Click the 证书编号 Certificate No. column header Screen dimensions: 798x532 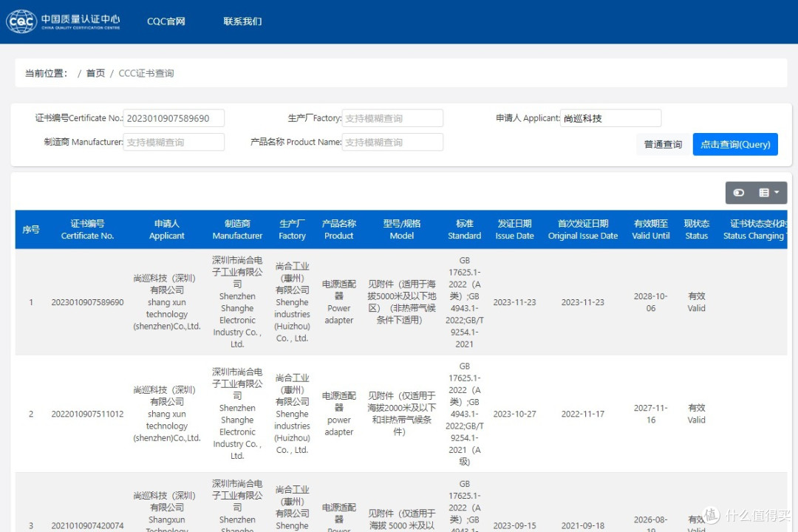pyautogui.click(x=87, y=230)
